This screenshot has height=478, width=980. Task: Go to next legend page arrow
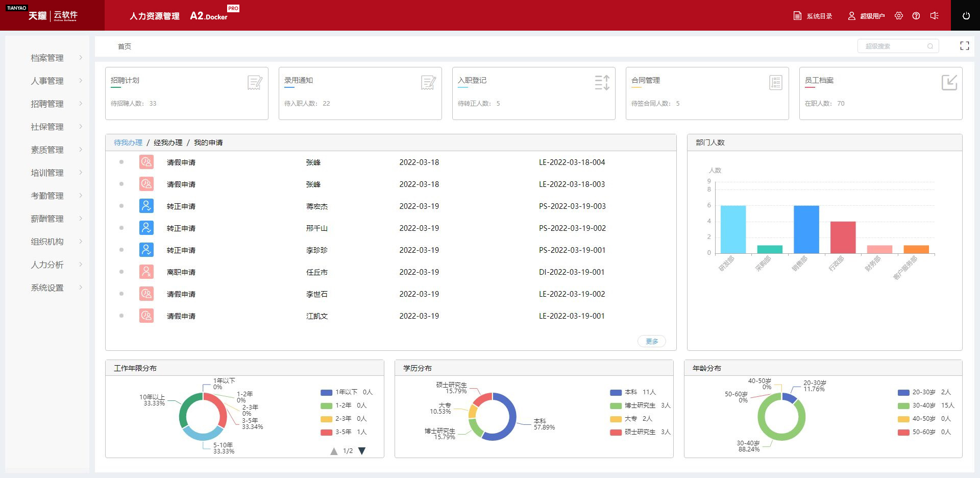tap(362, 451)
